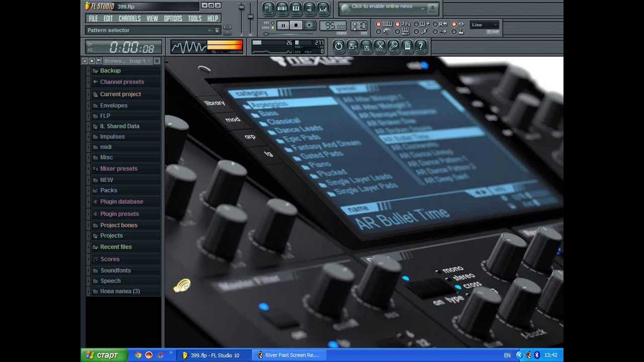Open the audio editor scissors icon

(x=380, y=46)
